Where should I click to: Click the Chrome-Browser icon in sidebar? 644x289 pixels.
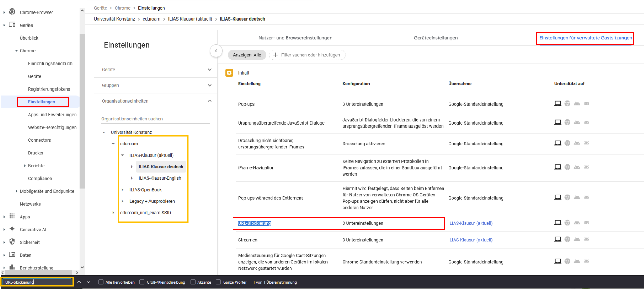click(x=12, y=12)
